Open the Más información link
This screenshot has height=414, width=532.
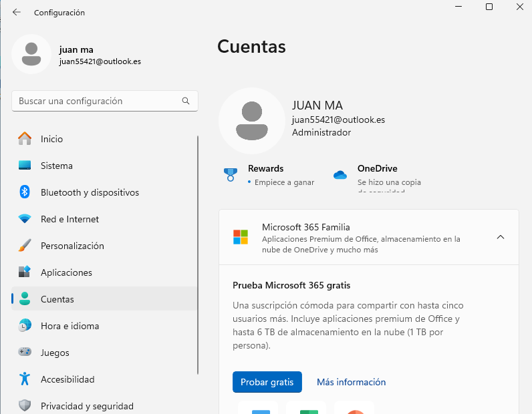click(x=351, y=382)
